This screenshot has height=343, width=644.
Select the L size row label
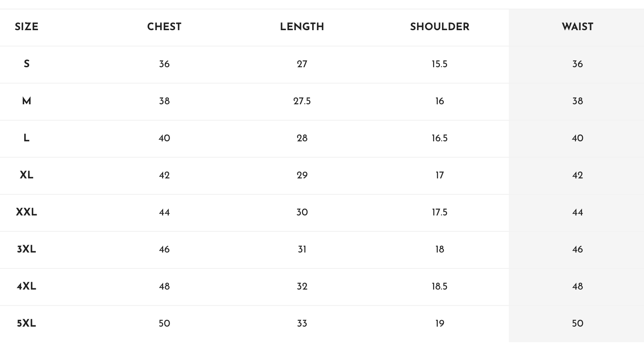click(x=26, y=138)
